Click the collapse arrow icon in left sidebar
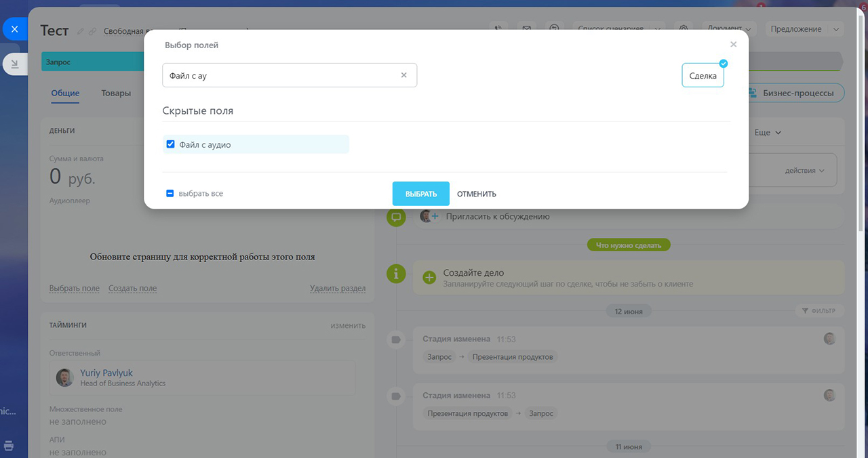Image resolution: width=868 pixels, height=458 pixels. [15, 63]
